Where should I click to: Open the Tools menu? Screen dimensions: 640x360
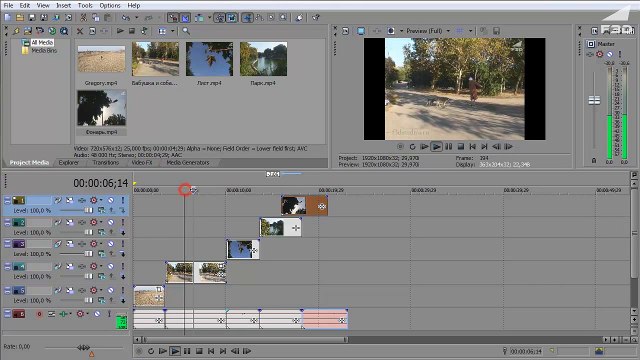[x=85, y=5]
